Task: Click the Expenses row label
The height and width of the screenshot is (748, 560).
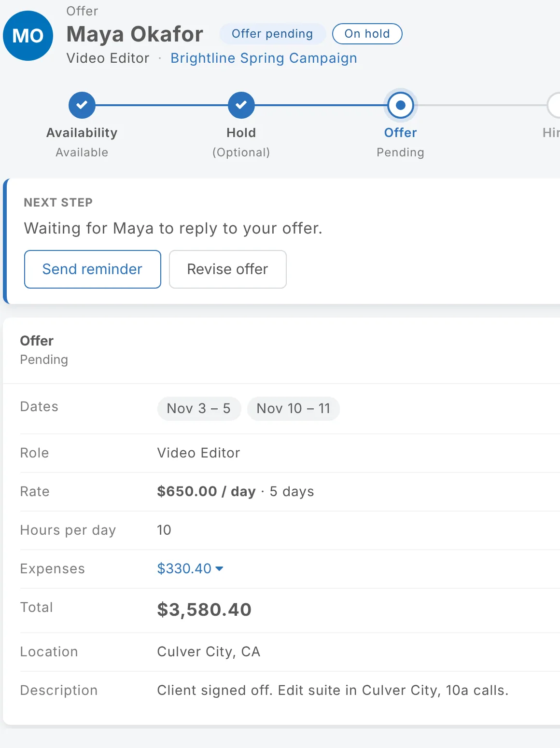Action: [53, 569]
